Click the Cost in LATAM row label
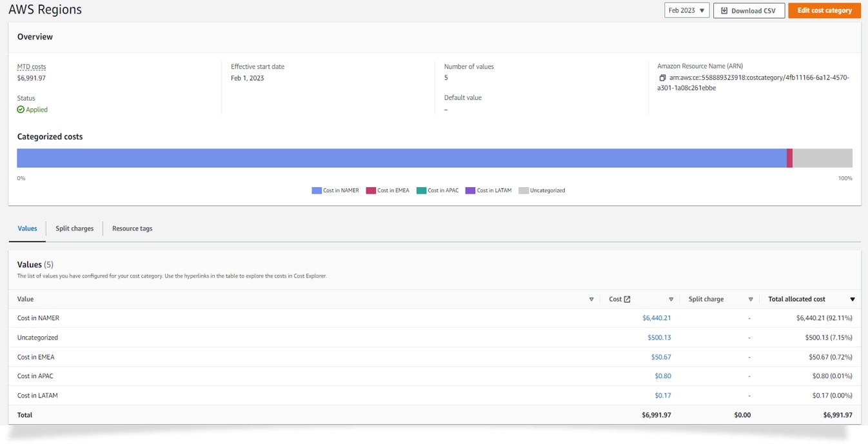The width and height of the screenshot is (868, 446). tap(37, 396)
